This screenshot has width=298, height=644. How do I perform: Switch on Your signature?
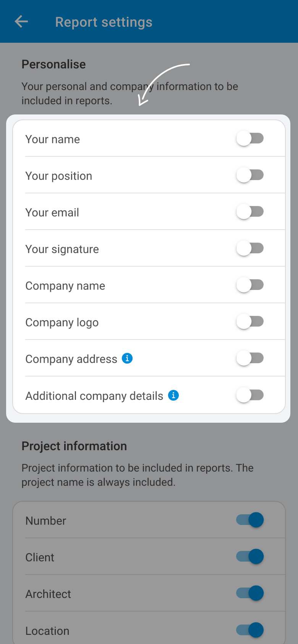[250, 248]
